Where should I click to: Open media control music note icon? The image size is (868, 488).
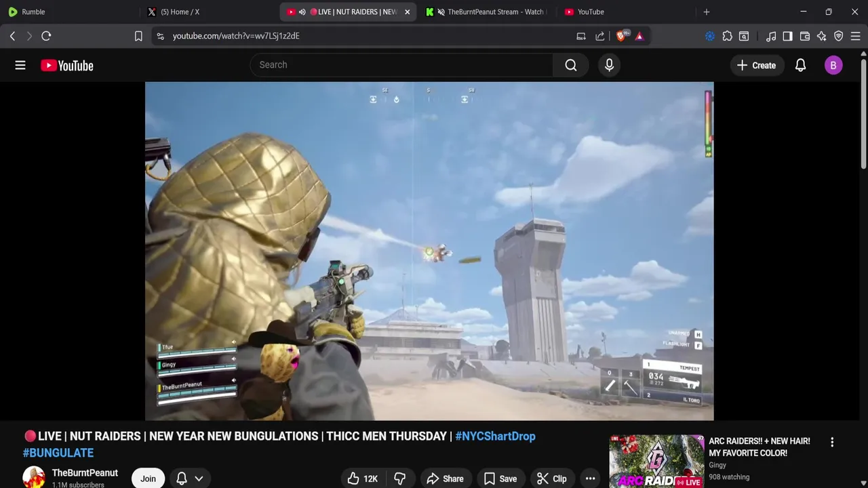771,36
